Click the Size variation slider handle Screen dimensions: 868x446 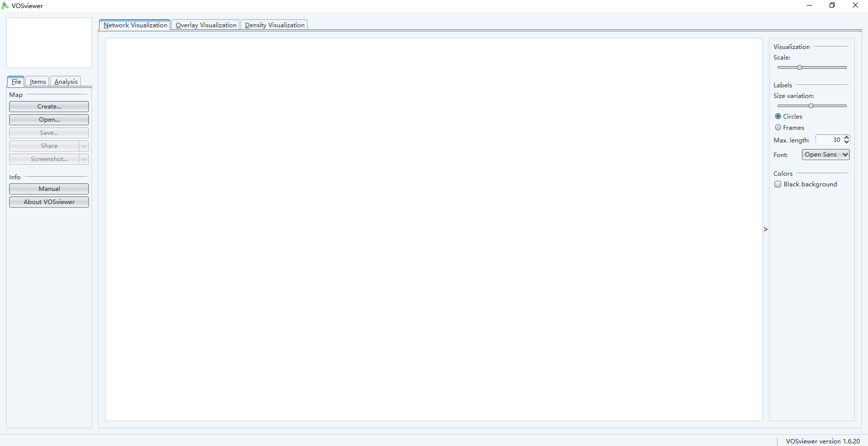point(811,106)
